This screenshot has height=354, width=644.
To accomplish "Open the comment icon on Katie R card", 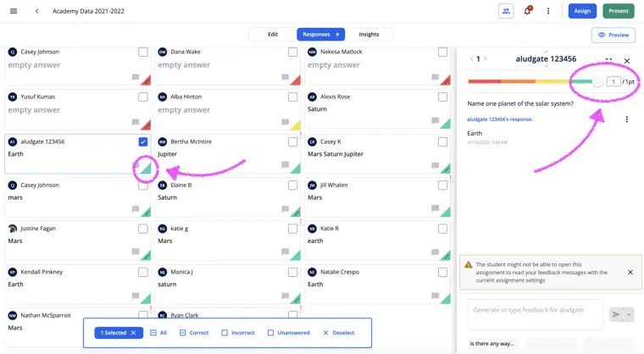I will point(435,252).
